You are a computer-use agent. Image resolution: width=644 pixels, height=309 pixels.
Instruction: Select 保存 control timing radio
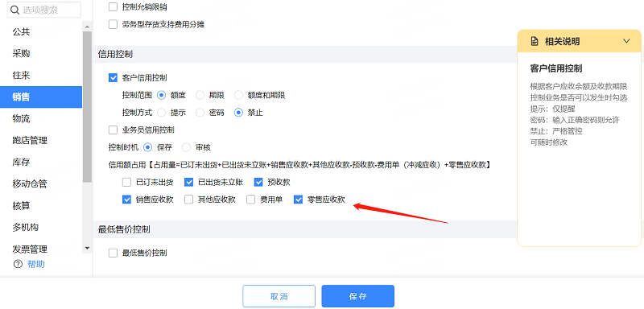click(148, 147)
